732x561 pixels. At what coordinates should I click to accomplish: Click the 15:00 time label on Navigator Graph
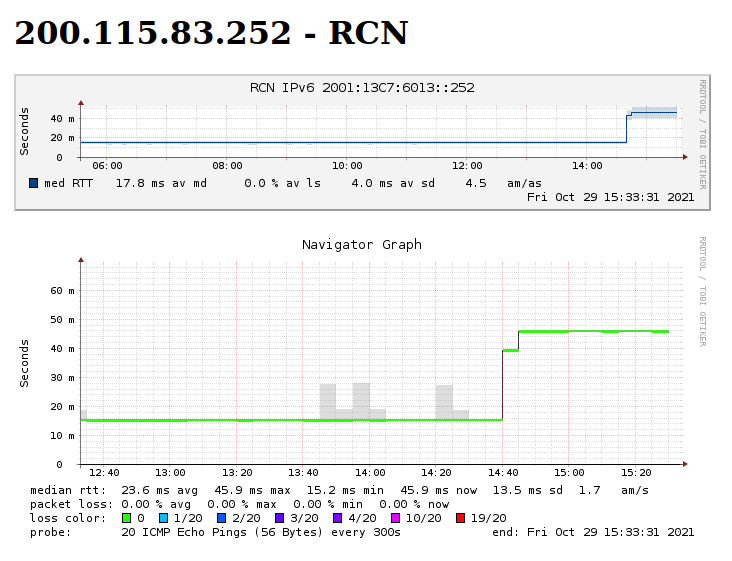(569, 472)
